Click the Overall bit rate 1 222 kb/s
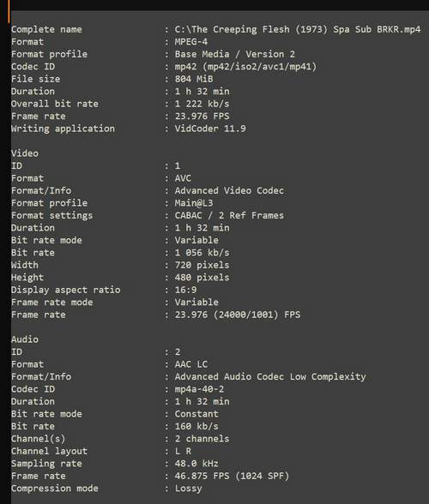The image size is (429, 504). click(x=202, y=104)
